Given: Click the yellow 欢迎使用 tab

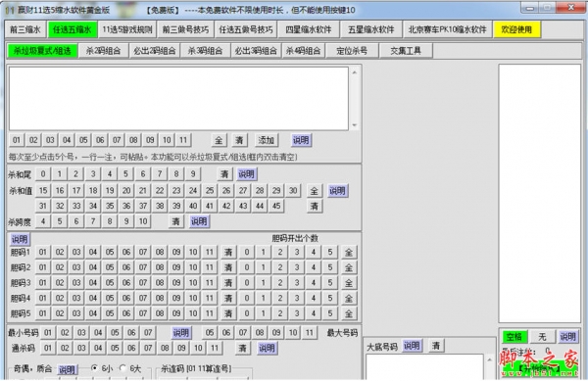Looking at the screenshot, I should [x=516, y=29].
